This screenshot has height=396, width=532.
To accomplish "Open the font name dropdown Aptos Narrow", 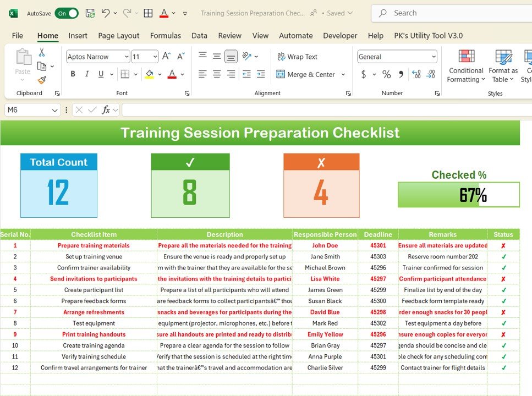I will (127, 57).
